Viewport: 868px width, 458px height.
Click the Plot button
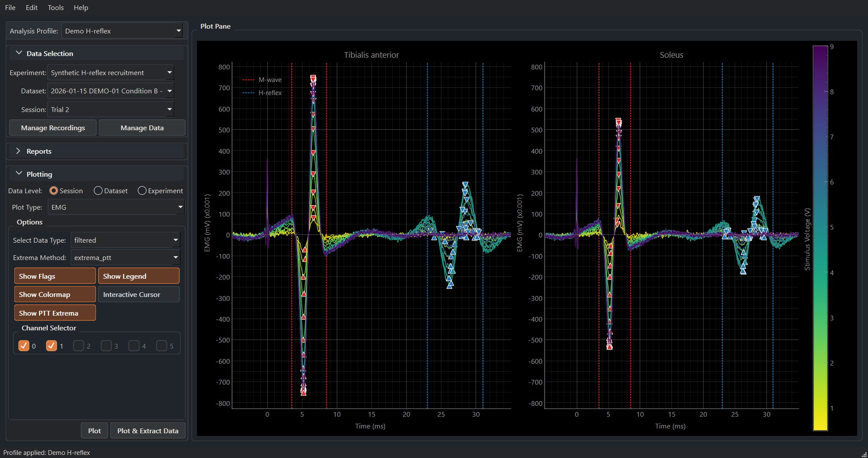click(94, 431)
